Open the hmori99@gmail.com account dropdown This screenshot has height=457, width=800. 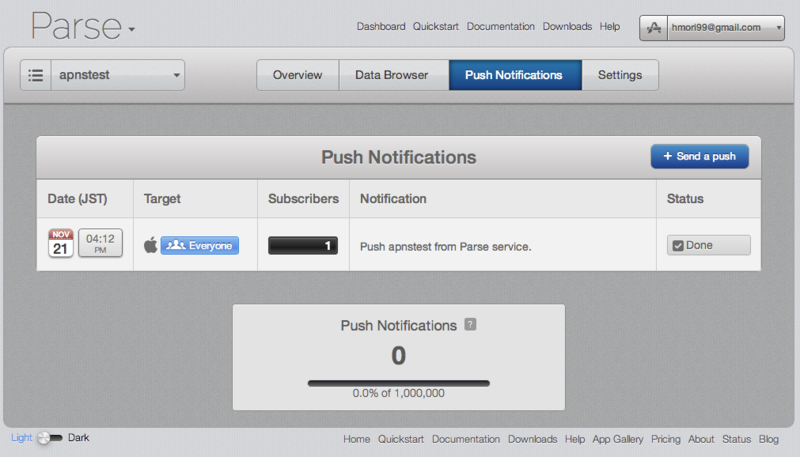726,28
